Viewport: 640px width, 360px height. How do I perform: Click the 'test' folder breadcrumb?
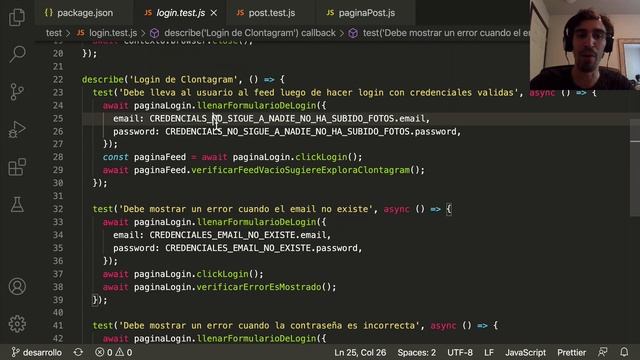point(53,33)
